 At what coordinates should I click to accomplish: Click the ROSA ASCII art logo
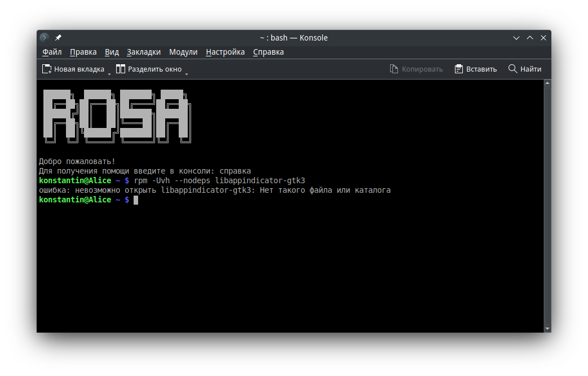[117, 116]
